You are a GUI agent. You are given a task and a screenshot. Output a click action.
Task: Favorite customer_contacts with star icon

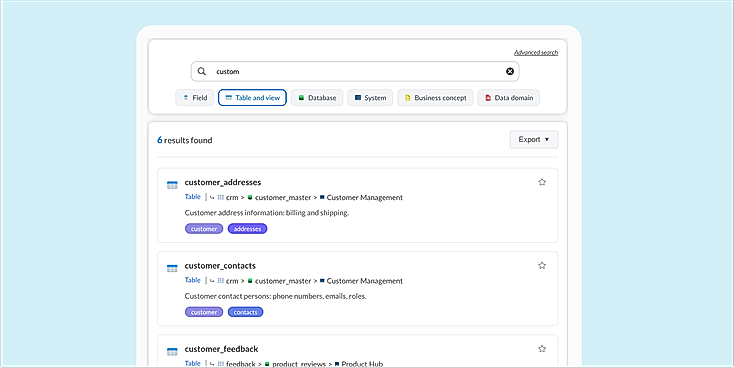click(542, 265)
